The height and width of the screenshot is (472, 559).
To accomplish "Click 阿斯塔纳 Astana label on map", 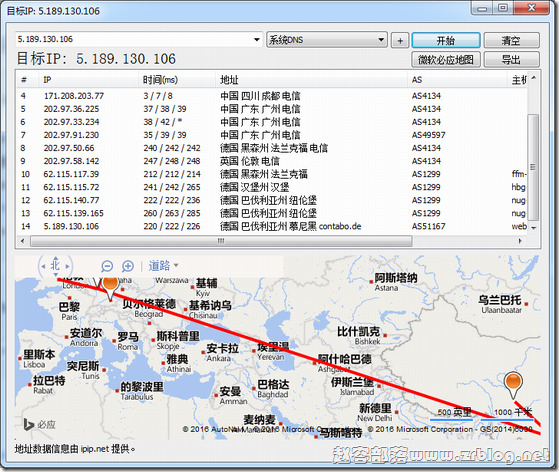I will 395,282.
